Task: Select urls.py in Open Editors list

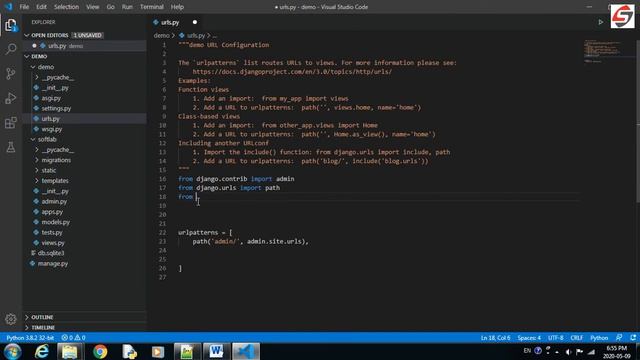Action: pyautogui.click(x=84, y=46)
